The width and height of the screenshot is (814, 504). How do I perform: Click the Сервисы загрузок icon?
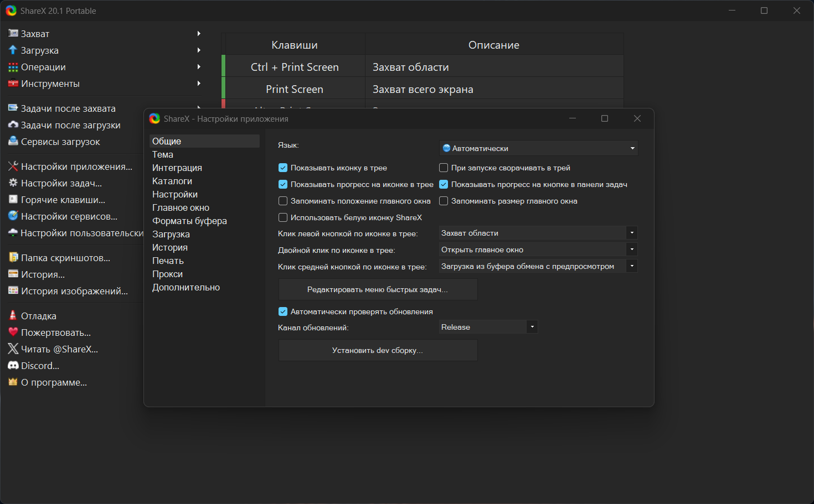click(x=13, y=142)
